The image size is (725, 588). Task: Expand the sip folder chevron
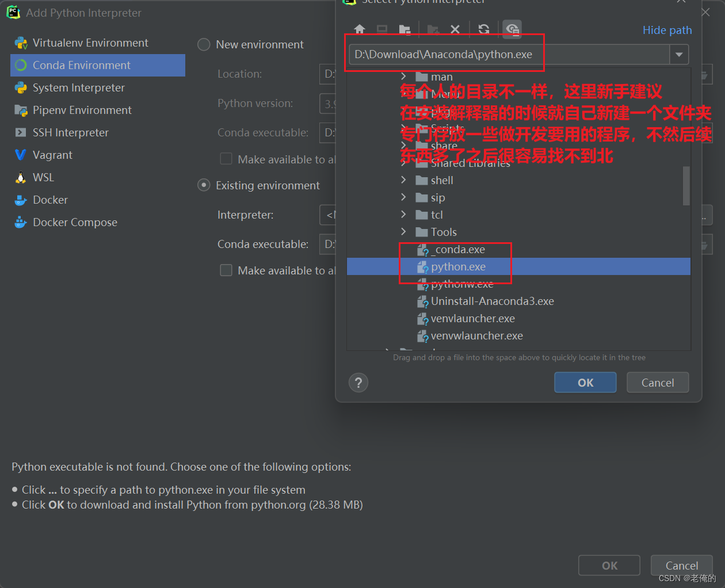pyautogui.click(x=403, y=197)
